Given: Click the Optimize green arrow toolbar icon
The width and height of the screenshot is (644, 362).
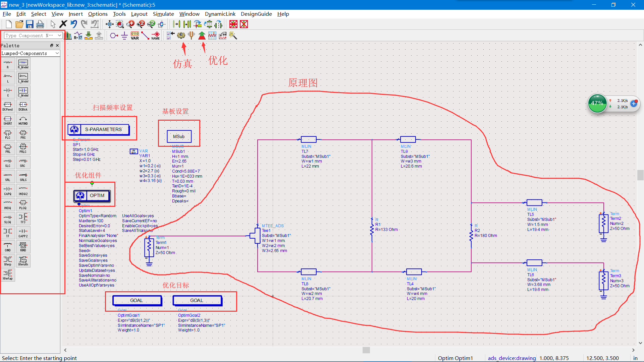Looking at the screenshot, I should click(202, 36).
